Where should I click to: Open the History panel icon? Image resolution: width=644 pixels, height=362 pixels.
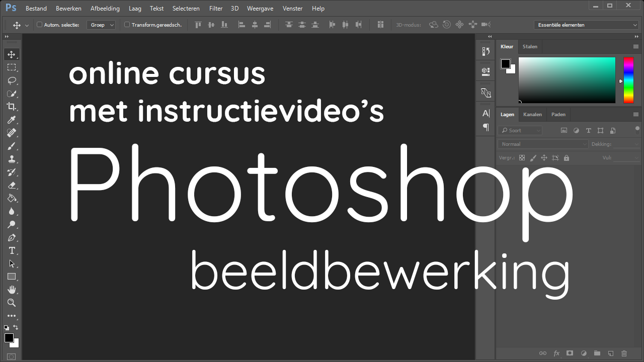(486, 51)
